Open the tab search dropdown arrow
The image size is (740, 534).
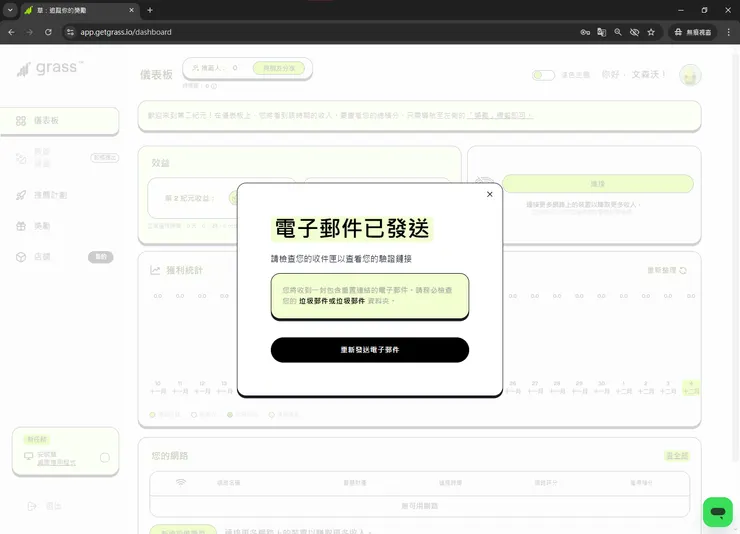coord(10,10)
